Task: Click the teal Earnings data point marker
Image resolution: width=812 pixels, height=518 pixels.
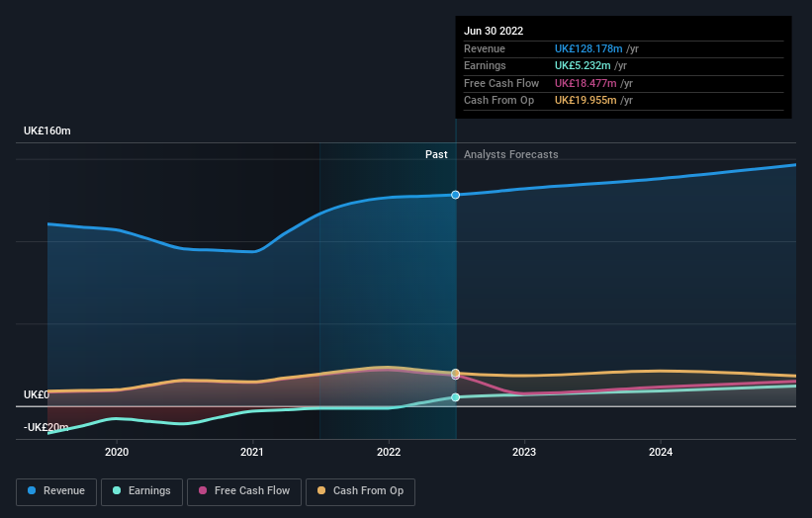Action: point(455,397)
